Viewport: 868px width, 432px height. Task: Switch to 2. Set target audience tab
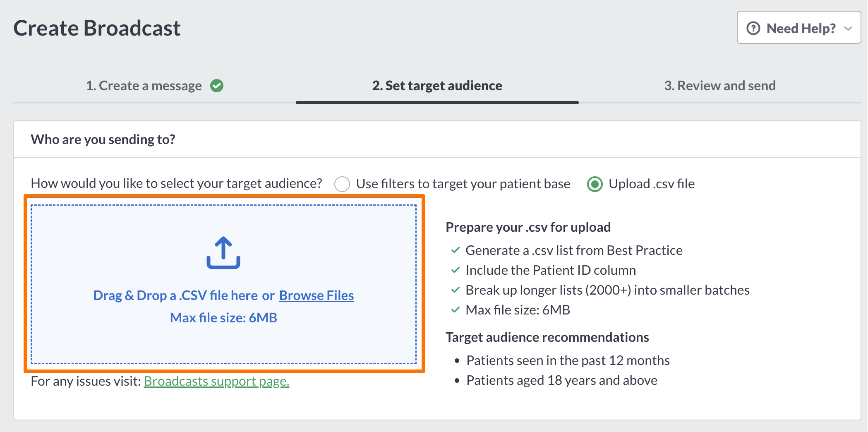pos(437,86)
